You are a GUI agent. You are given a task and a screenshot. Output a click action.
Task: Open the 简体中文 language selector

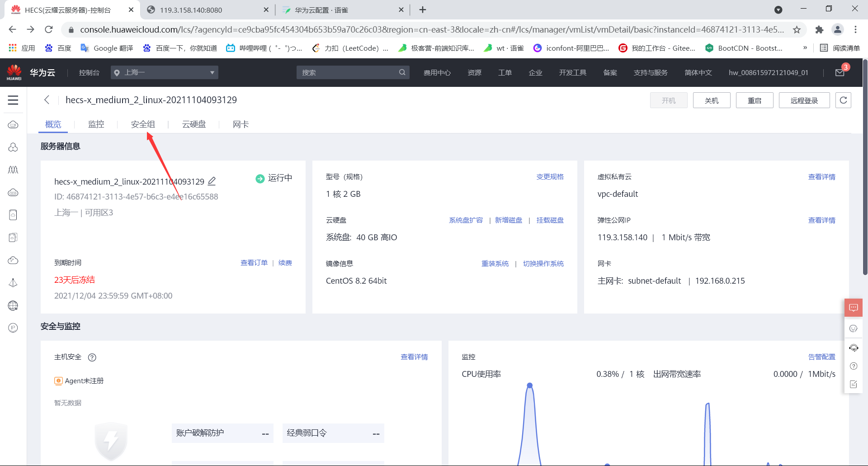pos(698,72)
